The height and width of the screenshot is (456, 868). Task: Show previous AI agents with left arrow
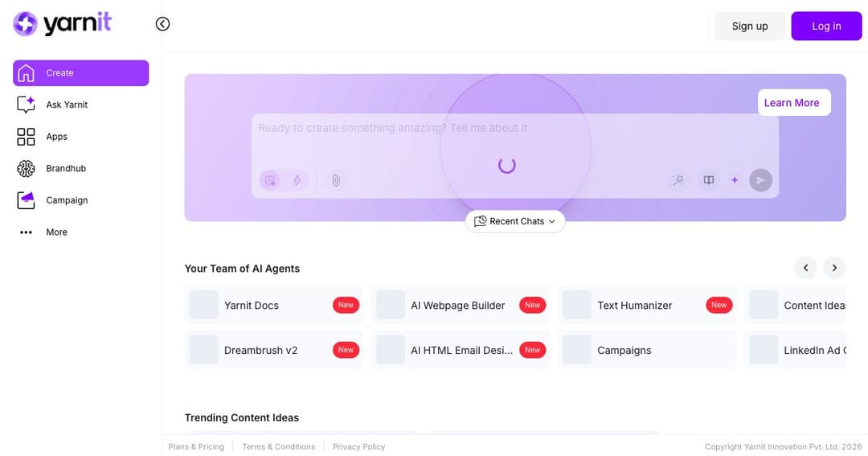click(x=805, y=268)
